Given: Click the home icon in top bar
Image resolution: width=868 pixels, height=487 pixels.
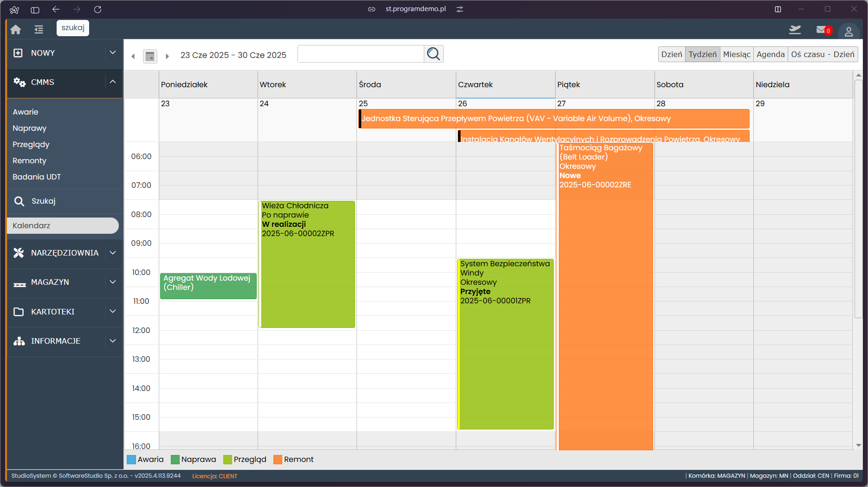Looking at the screenshot, I should [16, 30].
